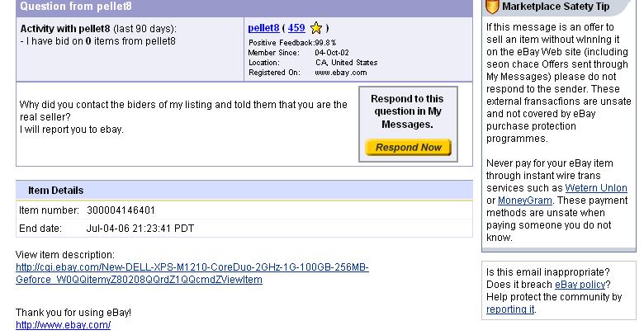Open pellet8 user profile link
The image size is (644, 335).
(x=263, y=28)
